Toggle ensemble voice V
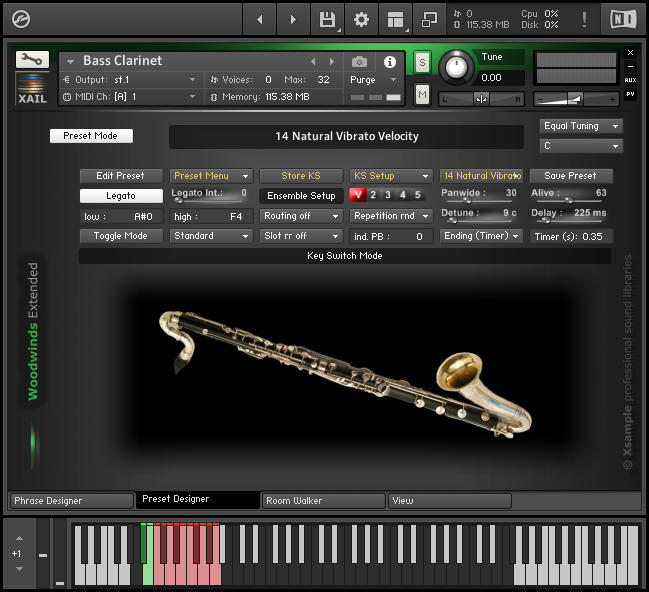The height and width of the screenshot is (592, 649). pos(358,195)
